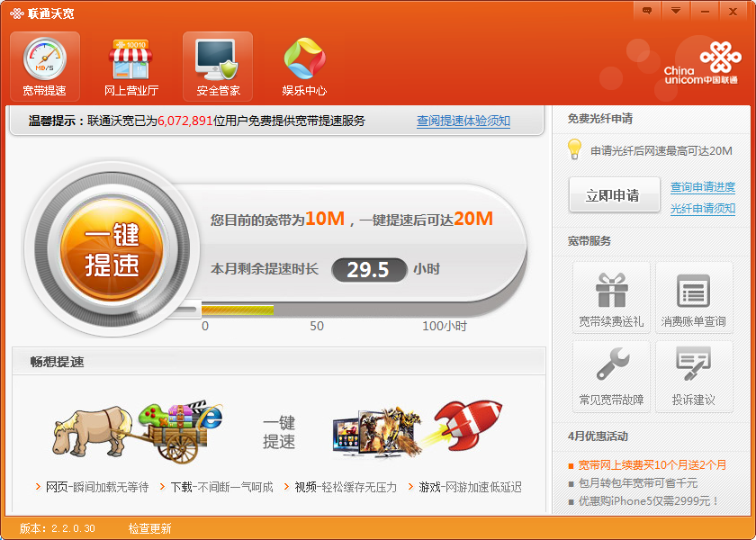756x540 pixels.
Task: Click the gray 一键提速 text between illustrations
Action: pyautogui.click(x=279, y=432)
